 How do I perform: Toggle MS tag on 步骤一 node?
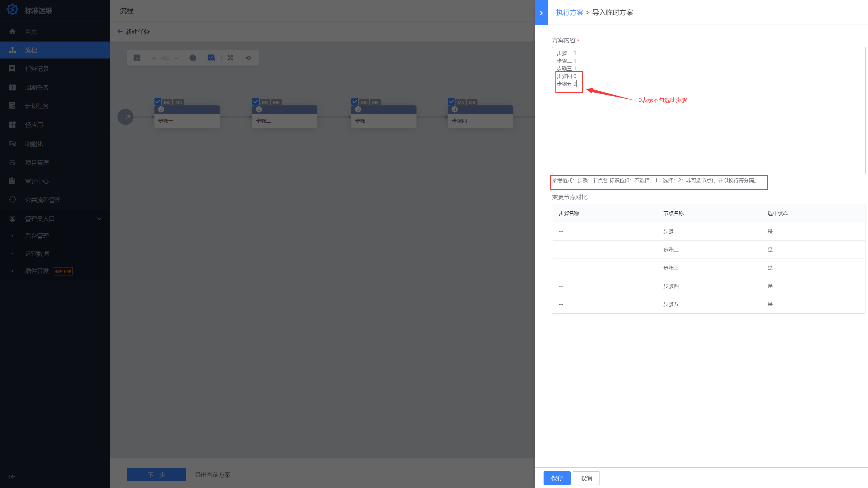167,102
